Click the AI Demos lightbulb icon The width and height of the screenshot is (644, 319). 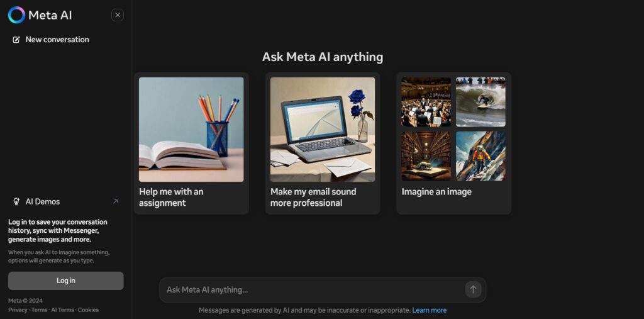coord(16,201)
